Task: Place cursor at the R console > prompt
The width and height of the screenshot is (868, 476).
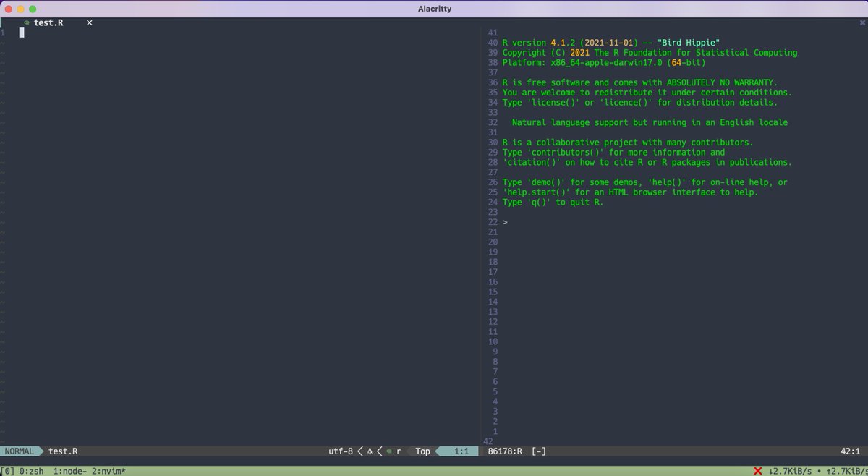Action: (x=505, y=222)
